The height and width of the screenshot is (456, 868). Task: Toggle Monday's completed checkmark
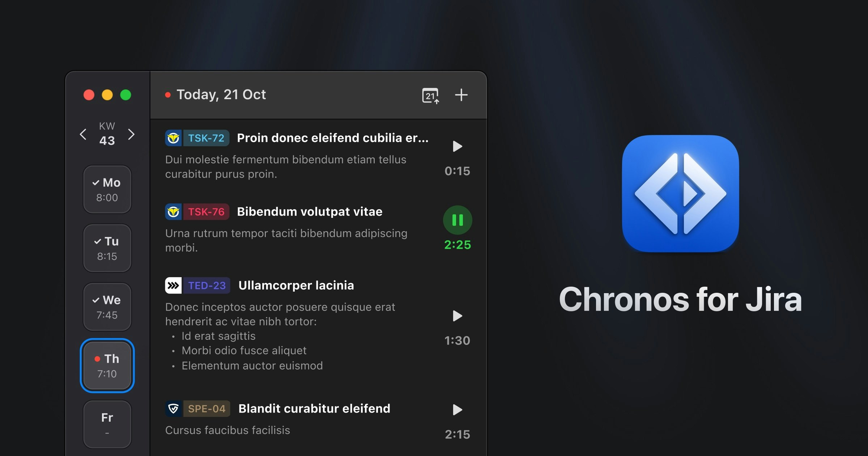[x=96, y=183]
